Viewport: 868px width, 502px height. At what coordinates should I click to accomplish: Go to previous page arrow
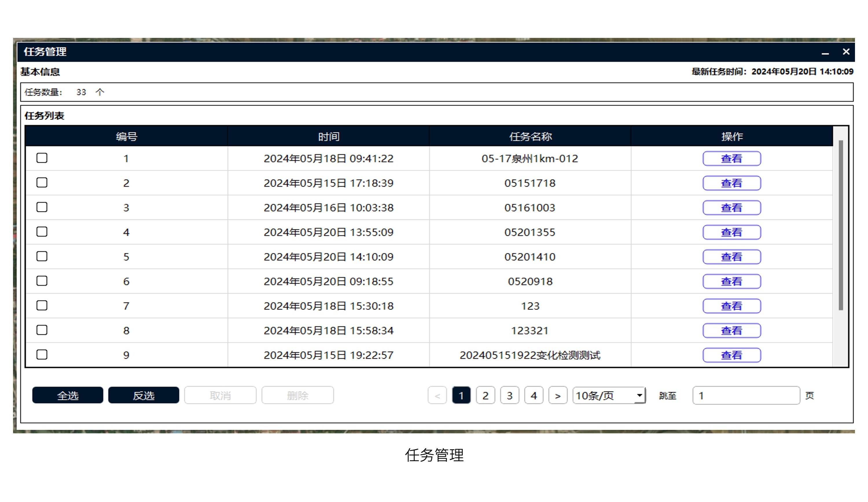tap(437, 396)
